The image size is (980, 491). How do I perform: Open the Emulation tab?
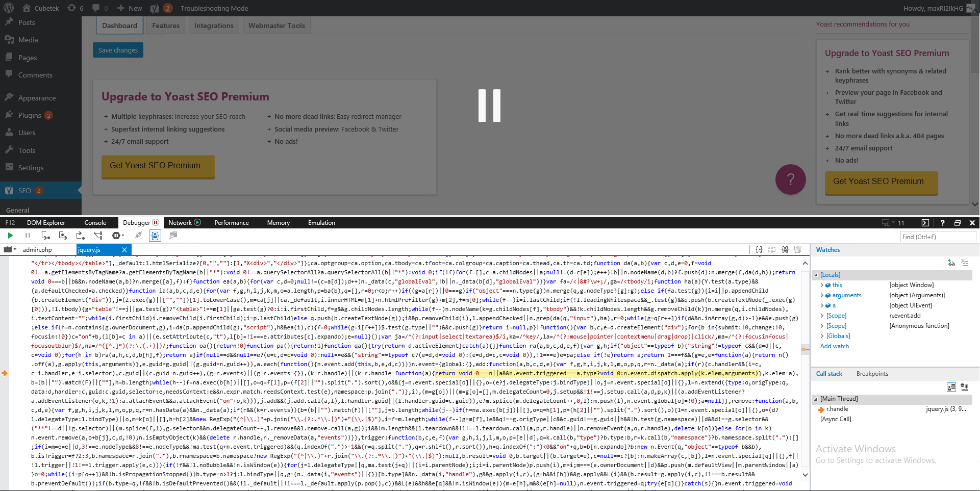click(321, 223)
